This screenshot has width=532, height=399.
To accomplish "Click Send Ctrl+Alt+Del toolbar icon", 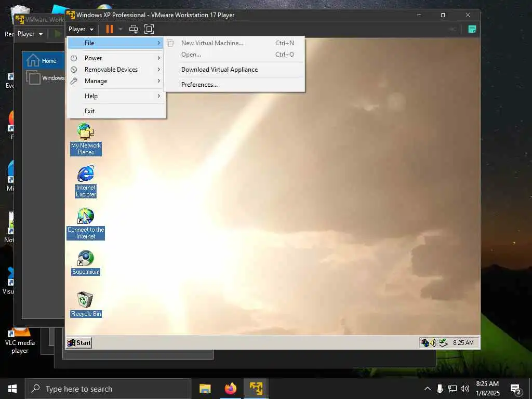I will (x=134, y=29).
